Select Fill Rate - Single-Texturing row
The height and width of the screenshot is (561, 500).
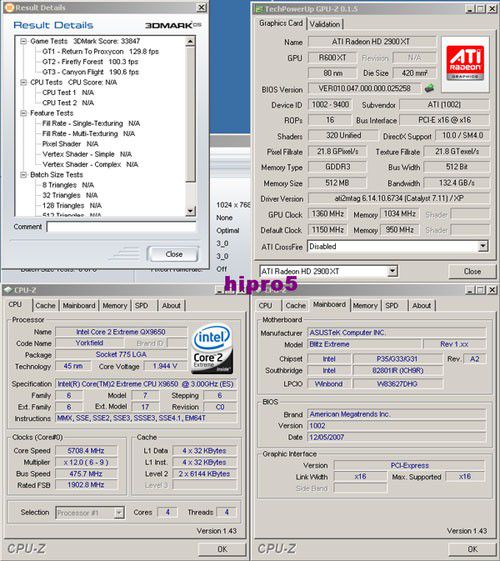91,123
